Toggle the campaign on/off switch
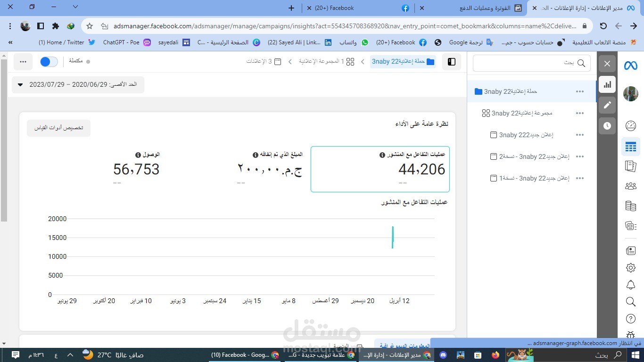The image size is (644, 362). point(49,62)
